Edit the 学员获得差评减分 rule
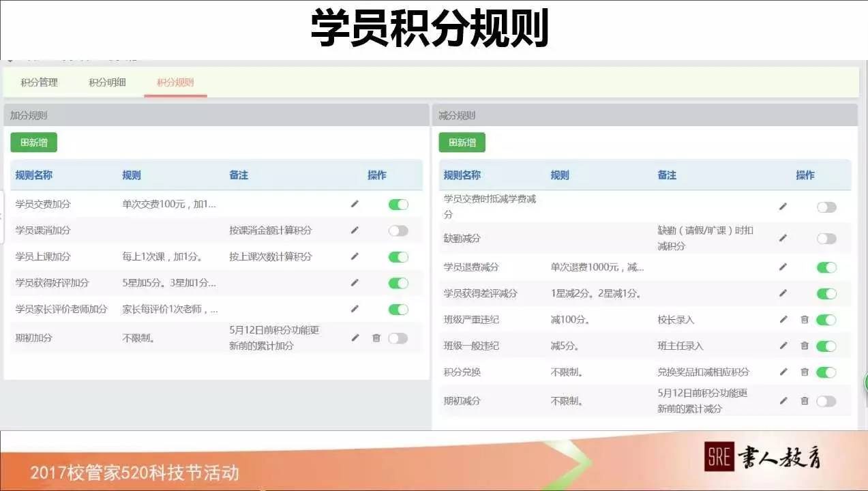Screen dimensions: 868x491 (782, 293)
